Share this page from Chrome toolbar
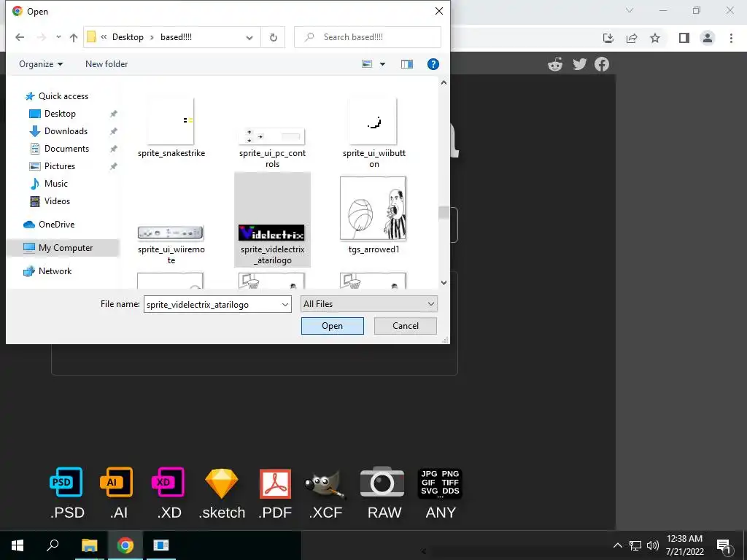The width and height of the screenshot is (747, 560). (x=632, y=38)
